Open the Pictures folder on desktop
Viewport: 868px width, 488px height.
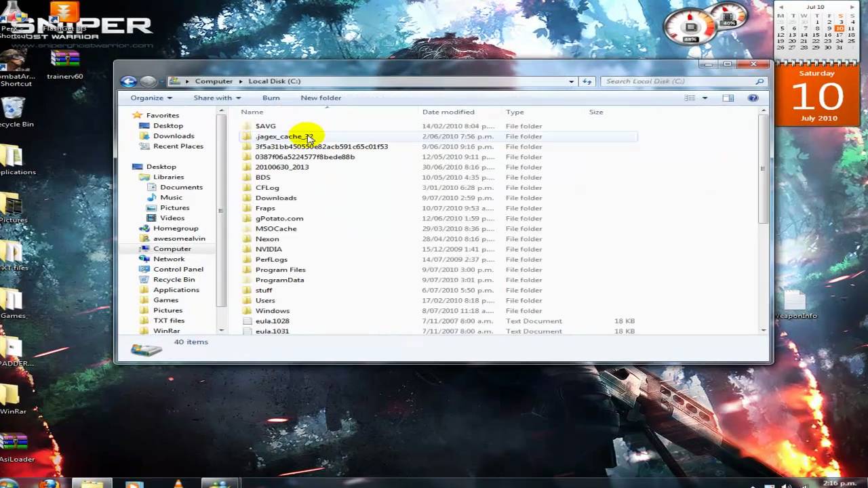(14, 208)
